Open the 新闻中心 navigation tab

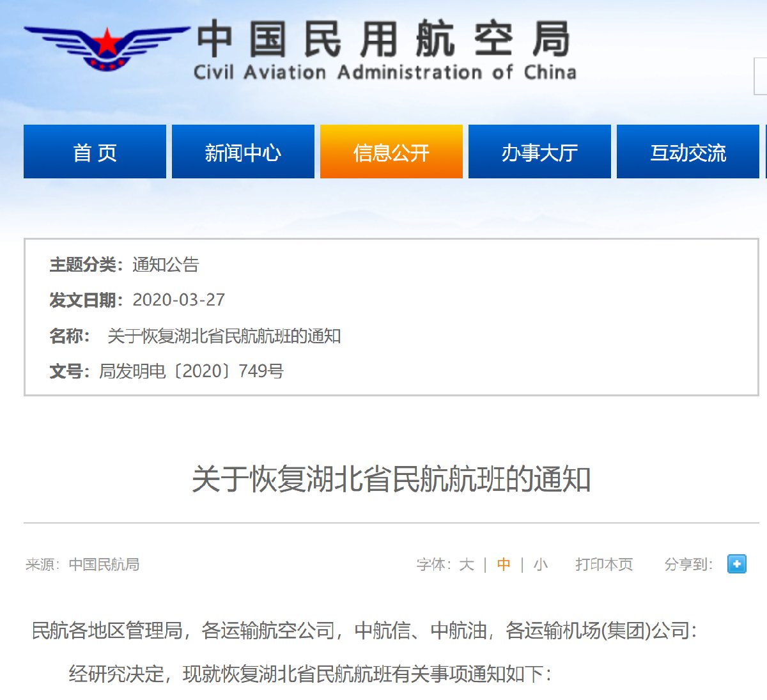tap(243, 152)
